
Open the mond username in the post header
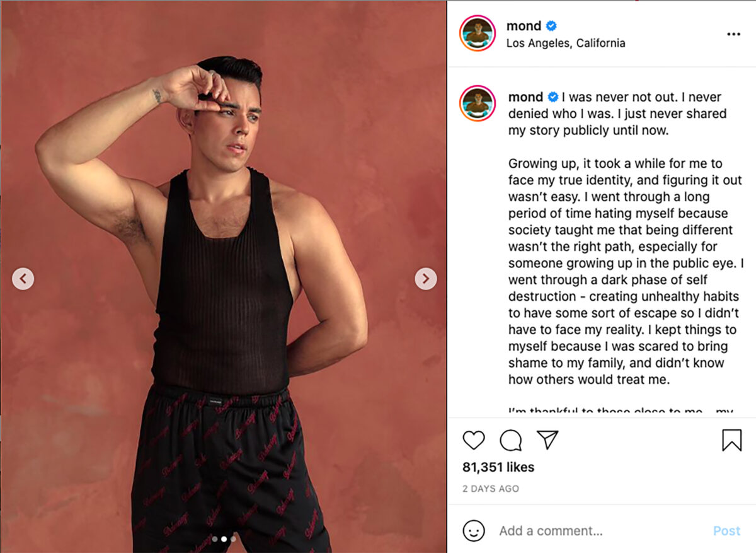(524, 26)
